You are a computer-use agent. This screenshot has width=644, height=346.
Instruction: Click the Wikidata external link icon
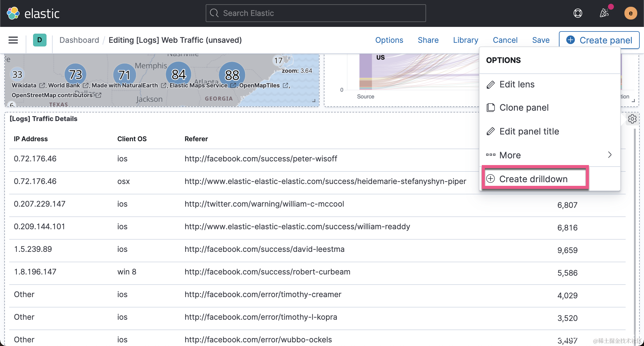(42, 86)
